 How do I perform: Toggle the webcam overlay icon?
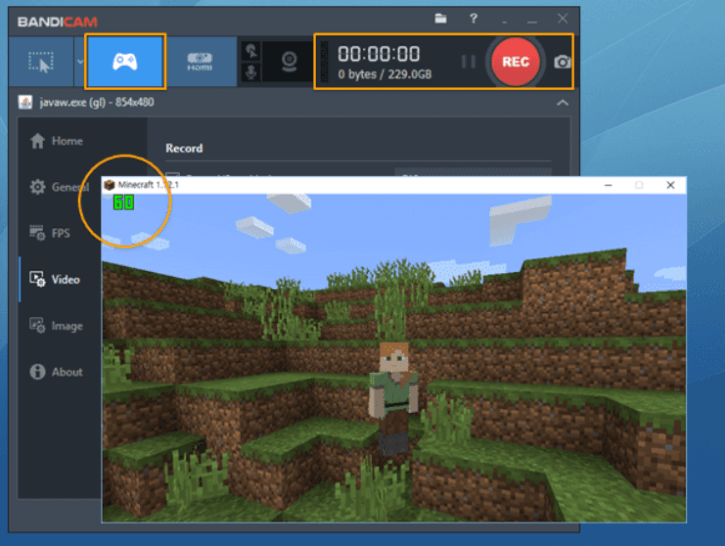coord(289,61)
